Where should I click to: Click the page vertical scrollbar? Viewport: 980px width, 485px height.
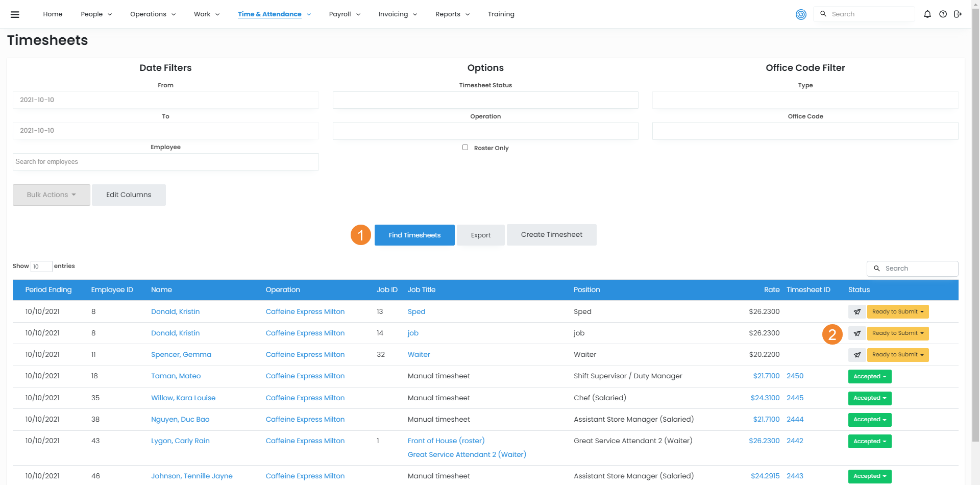point(975,204)
